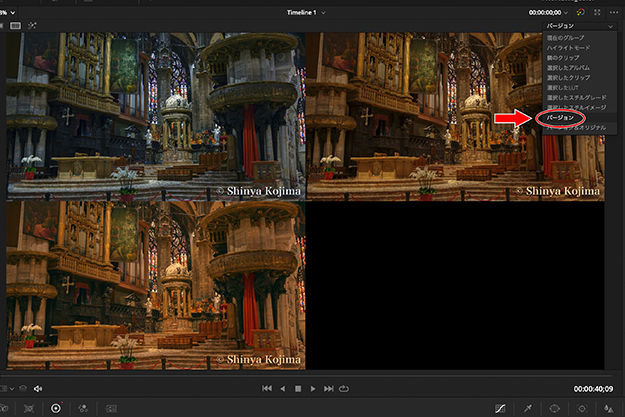625x417 pixels.
Task: Click the three-dots viewer options menu
Action: (612, 11)
